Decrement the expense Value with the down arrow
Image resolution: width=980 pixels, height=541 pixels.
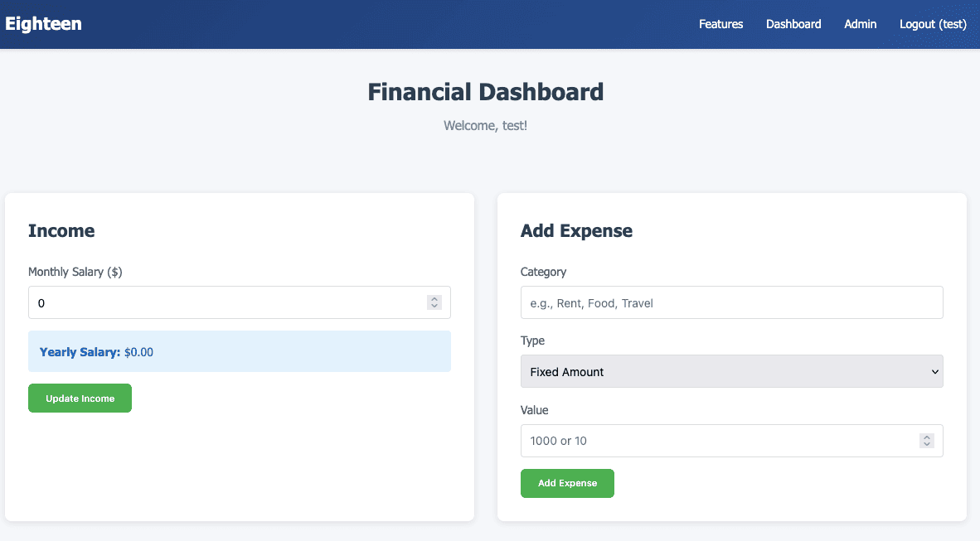(927, 445)
